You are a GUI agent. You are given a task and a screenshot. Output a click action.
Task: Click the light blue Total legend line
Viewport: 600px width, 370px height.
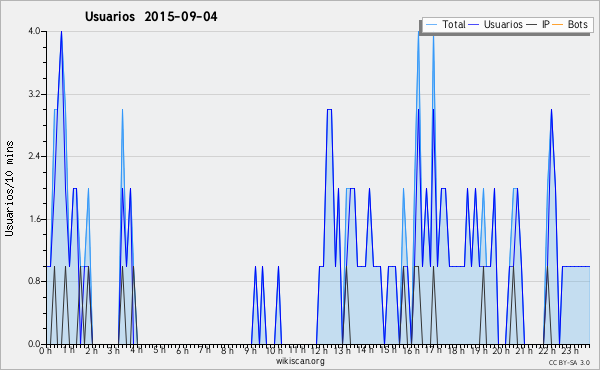[431, 25]
